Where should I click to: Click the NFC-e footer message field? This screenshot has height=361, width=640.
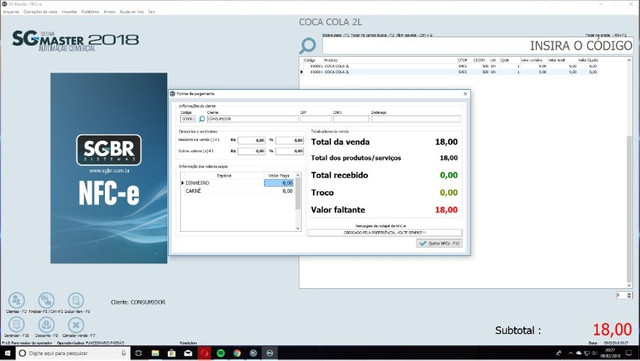pyautogui.click(x=385, y=232)
